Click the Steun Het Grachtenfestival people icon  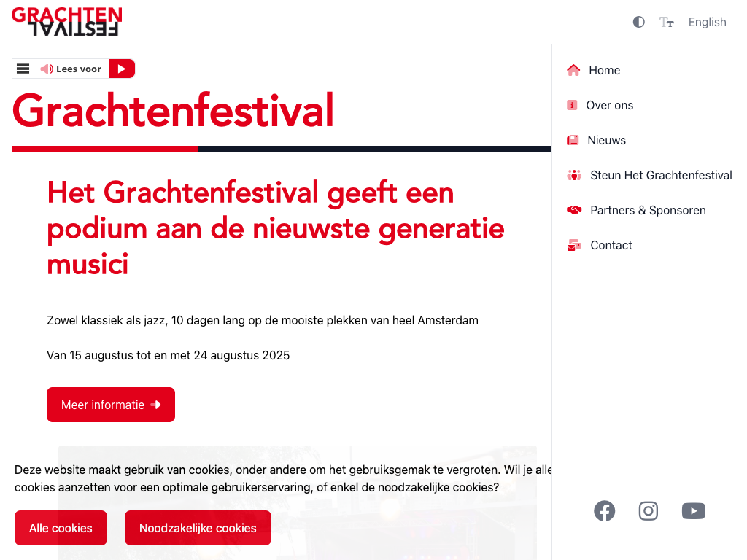(574, 175)
